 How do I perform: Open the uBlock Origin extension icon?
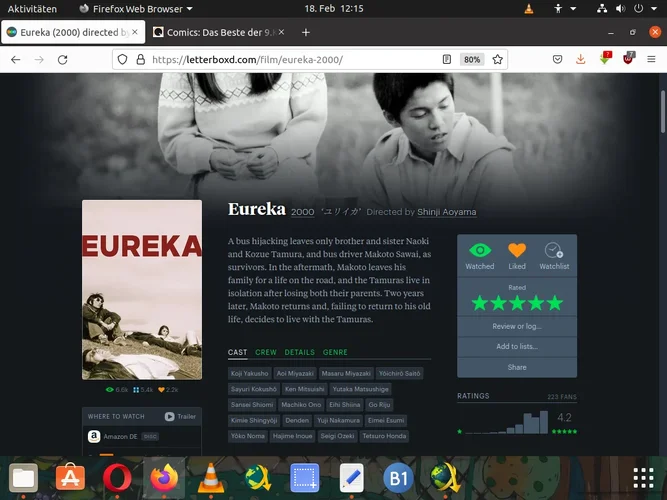pos(628,58)
